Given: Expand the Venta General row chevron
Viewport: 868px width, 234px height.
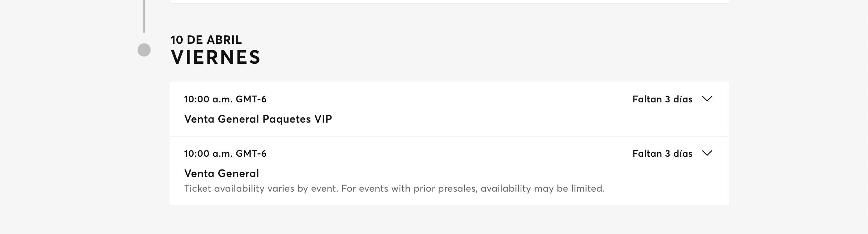Looking at the screenshot, I should coord(707,153).
